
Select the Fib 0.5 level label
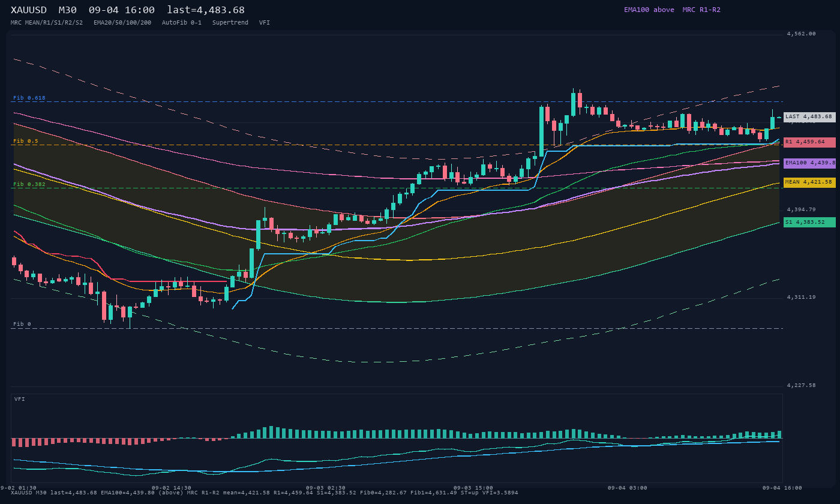(26, 141)
